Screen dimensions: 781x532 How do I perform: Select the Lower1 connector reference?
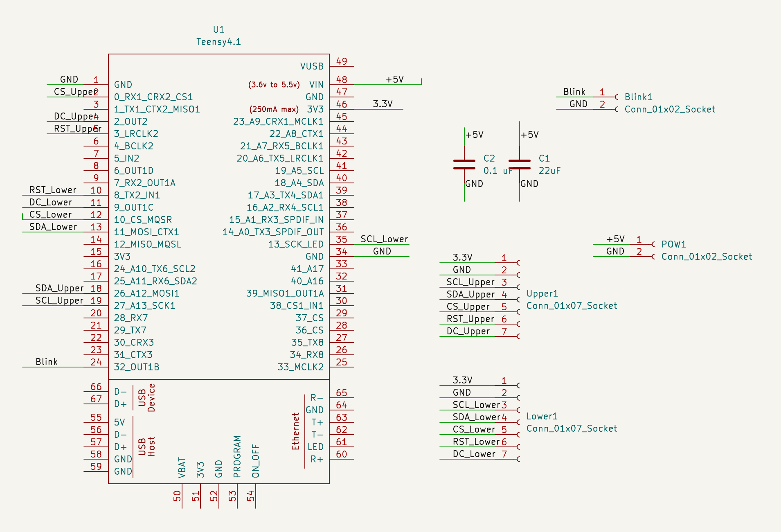(542, 416)
